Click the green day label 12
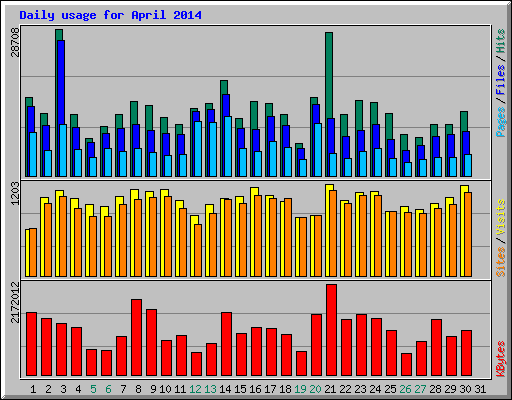The height and width of the screenshot is (400, 512). pyautogui.click(x=195, y=389)
